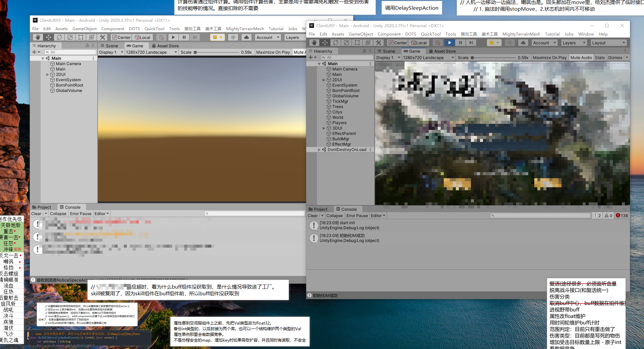Switch to Project tab in ClientURP window
This screenshot has height=349, width=644.
tap(318, 209)
